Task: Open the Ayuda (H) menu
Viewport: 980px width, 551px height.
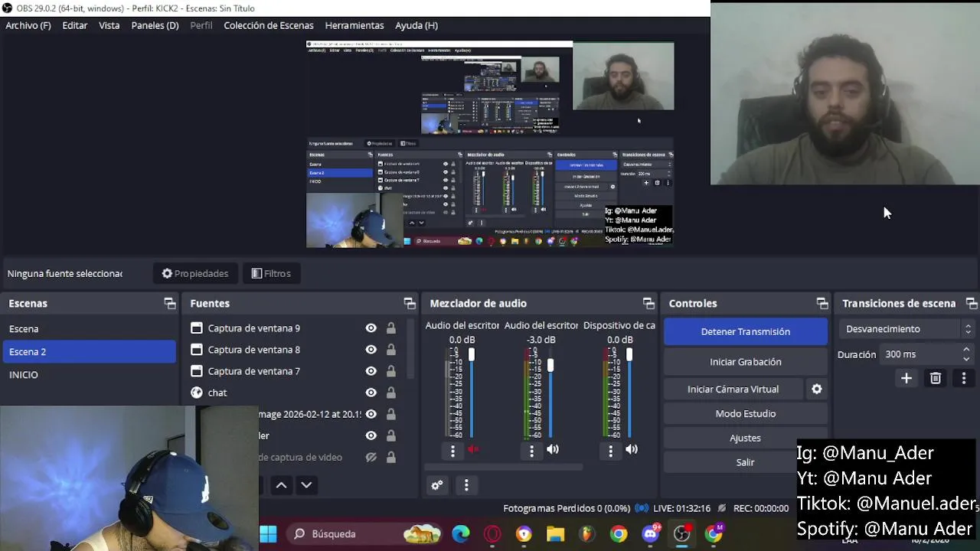Action: coord(416,25)
